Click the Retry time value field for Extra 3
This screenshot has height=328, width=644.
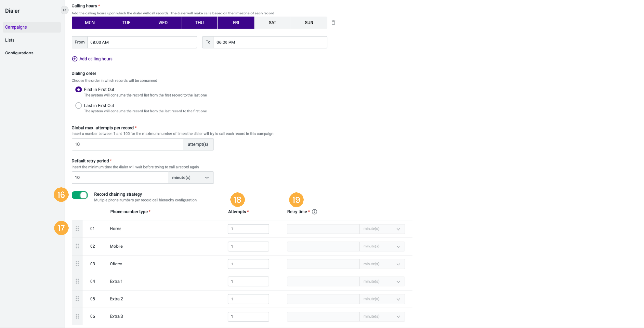point(323,317)
